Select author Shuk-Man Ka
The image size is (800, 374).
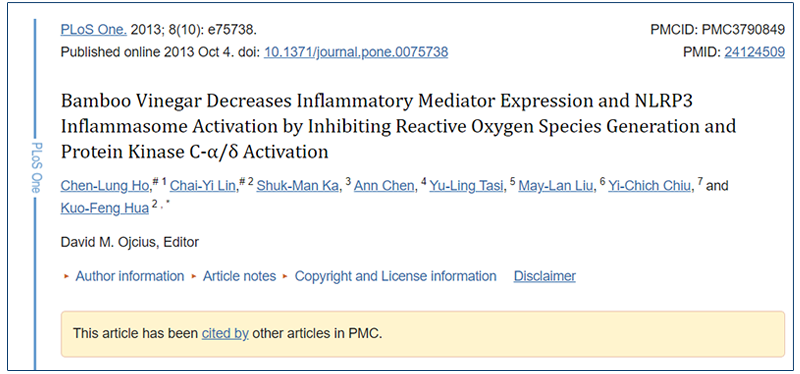tap(297, 186)
